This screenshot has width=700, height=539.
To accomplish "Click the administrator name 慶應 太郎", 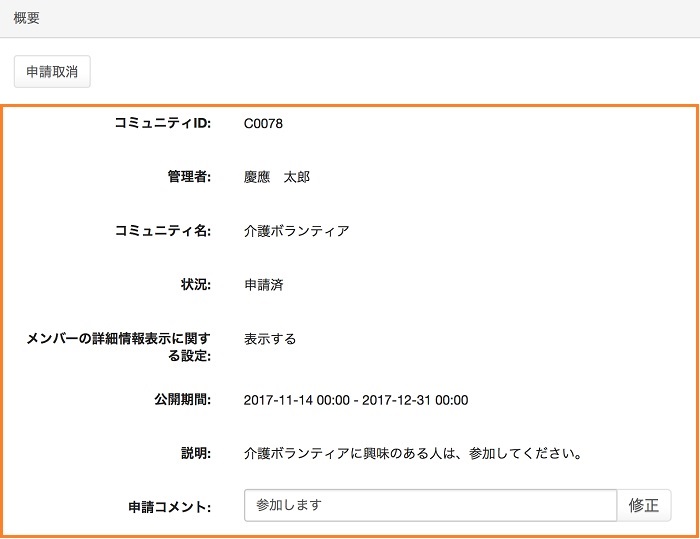I will 277,177.
